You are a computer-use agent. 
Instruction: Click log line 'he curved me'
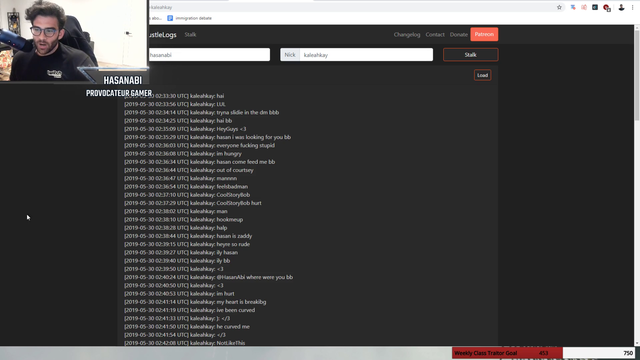[x=187, y=327]
